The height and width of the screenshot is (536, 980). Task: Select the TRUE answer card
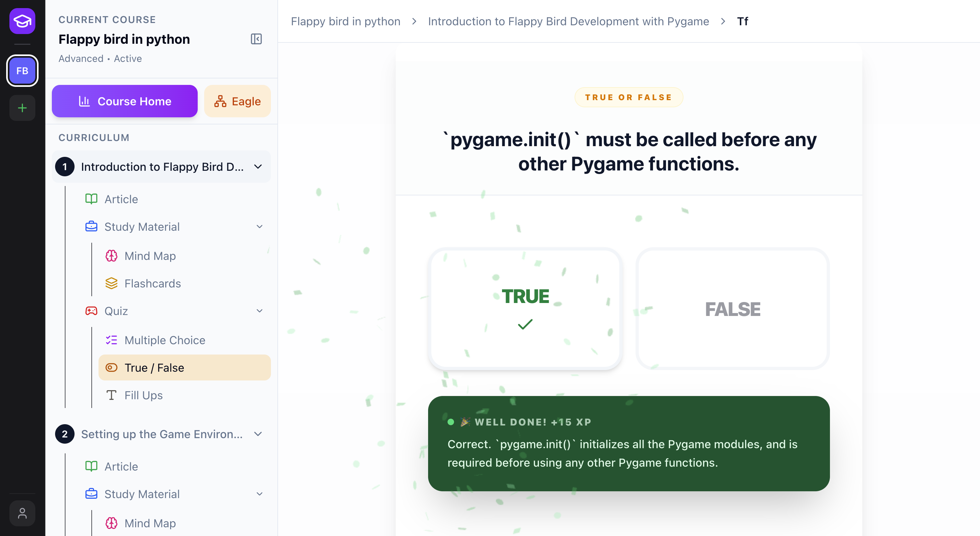tap(525, 308)
